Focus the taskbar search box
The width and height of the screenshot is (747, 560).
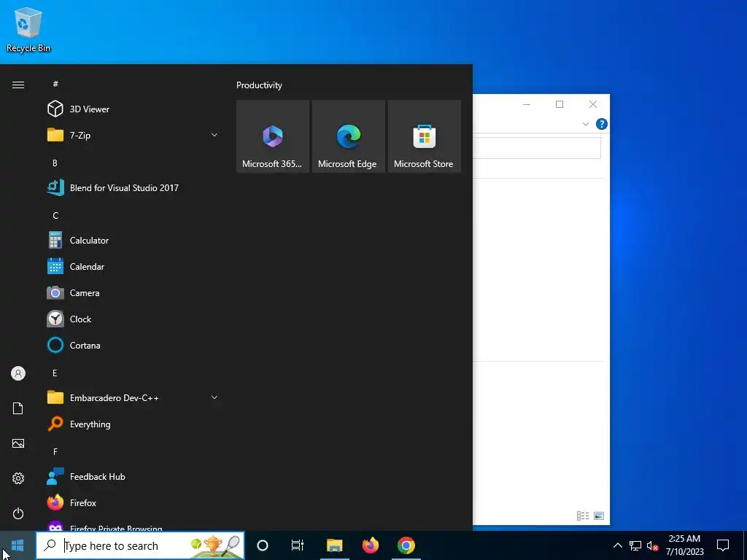point(141,545)
